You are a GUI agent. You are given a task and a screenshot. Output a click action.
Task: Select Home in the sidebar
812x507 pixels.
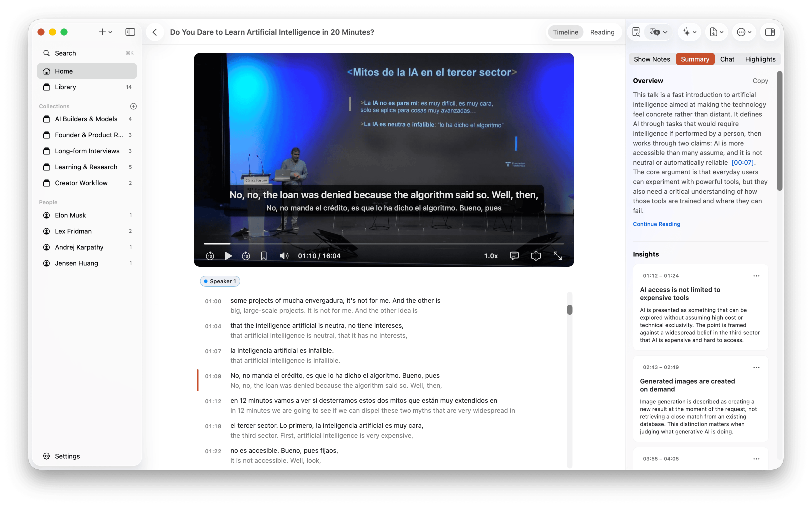(87, 71)
